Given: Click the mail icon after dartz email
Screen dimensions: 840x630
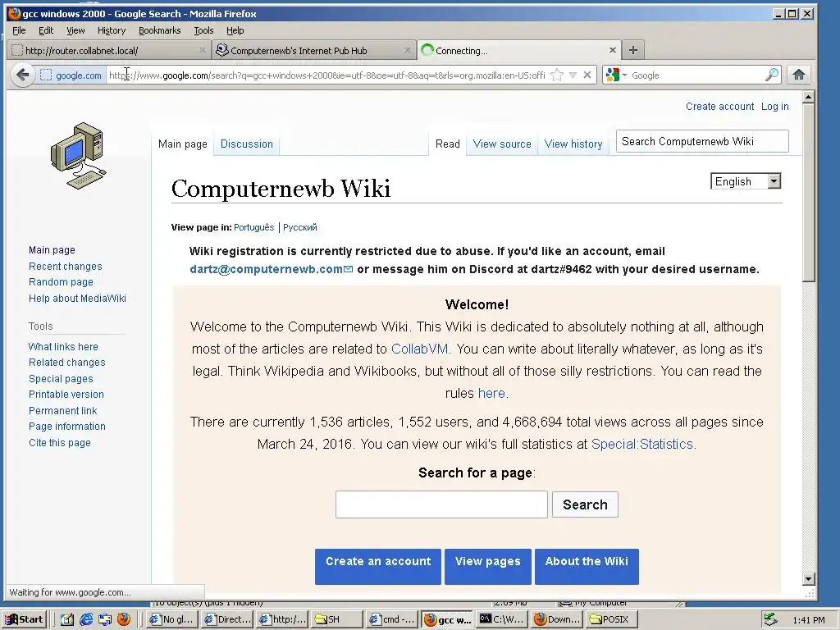Looking at the screenshot, I should click(348, 269).
